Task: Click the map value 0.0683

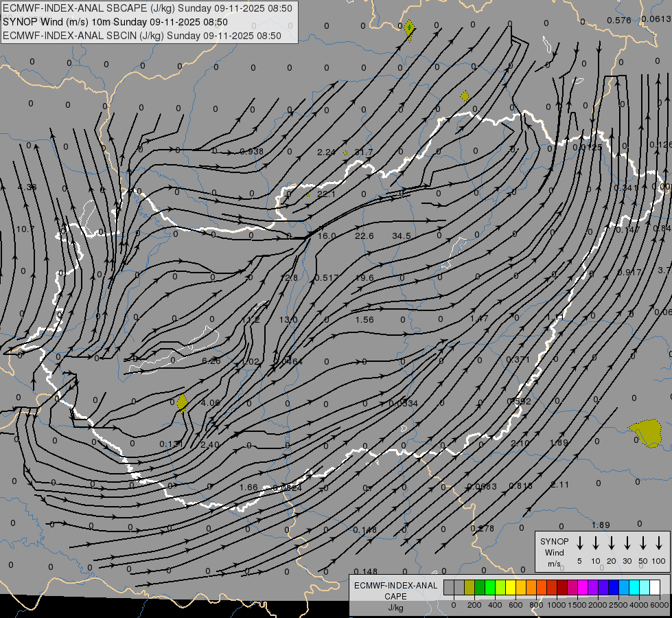Action: (x=482, y=486)
